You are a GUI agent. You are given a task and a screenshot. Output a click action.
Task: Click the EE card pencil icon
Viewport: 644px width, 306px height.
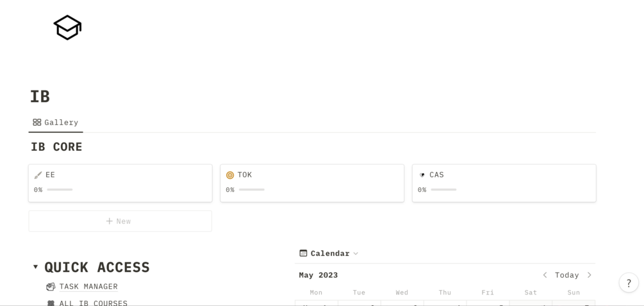38,175
